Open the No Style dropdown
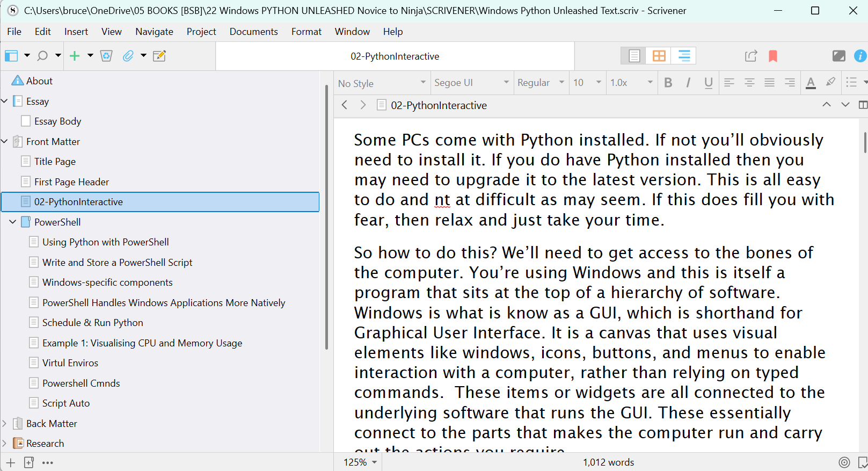 click(382, 83)
